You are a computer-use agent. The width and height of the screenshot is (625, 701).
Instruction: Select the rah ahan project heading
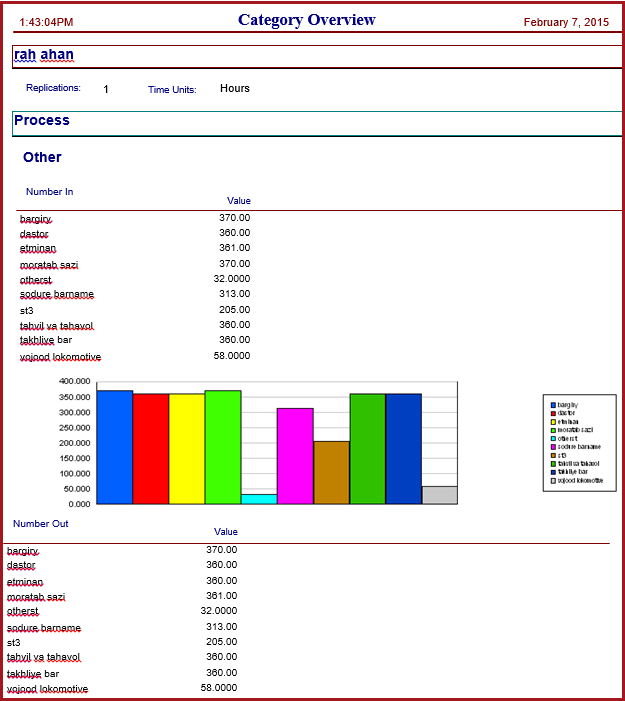click(44, 55)
